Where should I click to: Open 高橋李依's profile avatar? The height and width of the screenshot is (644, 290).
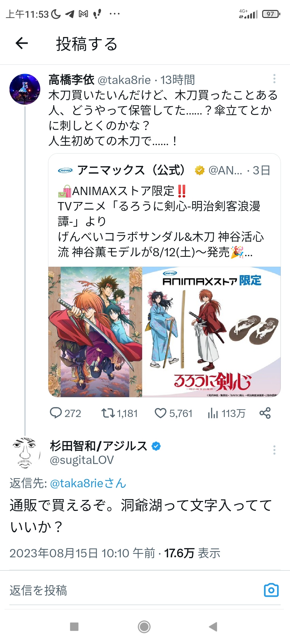point(25,89)
